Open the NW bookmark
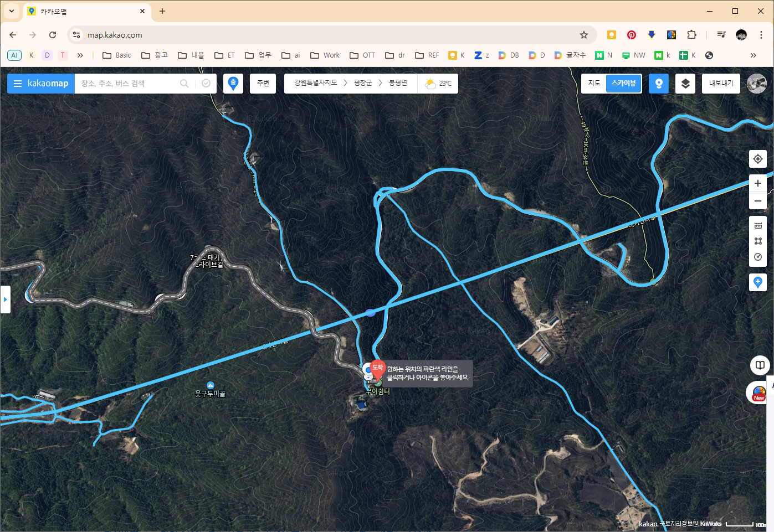The height and width of the screenshot is (532, 774). pos(634,55)
